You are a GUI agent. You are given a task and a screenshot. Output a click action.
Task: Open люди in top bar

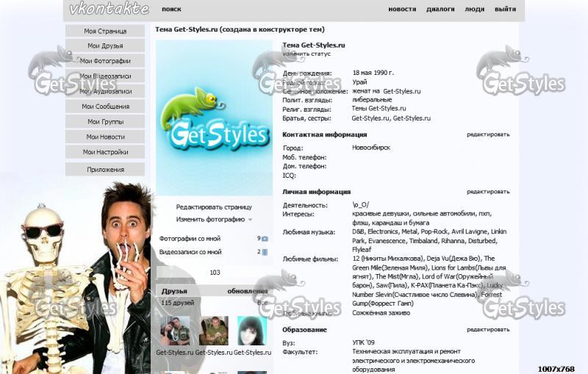click(x=474, y=9)
